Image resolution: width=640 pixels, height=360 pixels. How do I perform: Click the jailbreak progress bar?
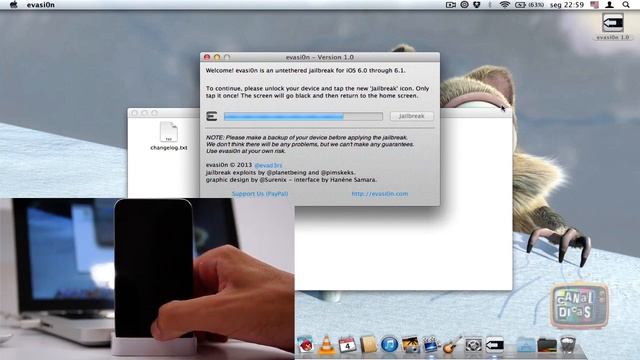tap(303, 117)
